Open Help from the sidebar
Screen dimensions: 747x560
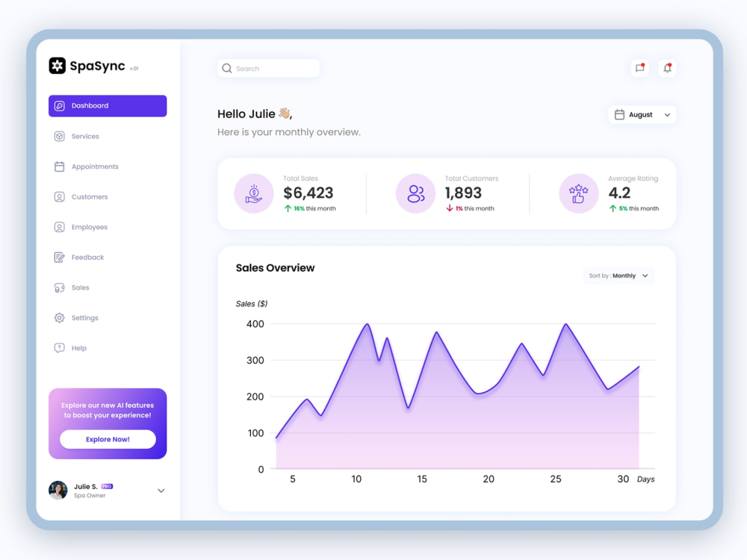coord(79,348)
